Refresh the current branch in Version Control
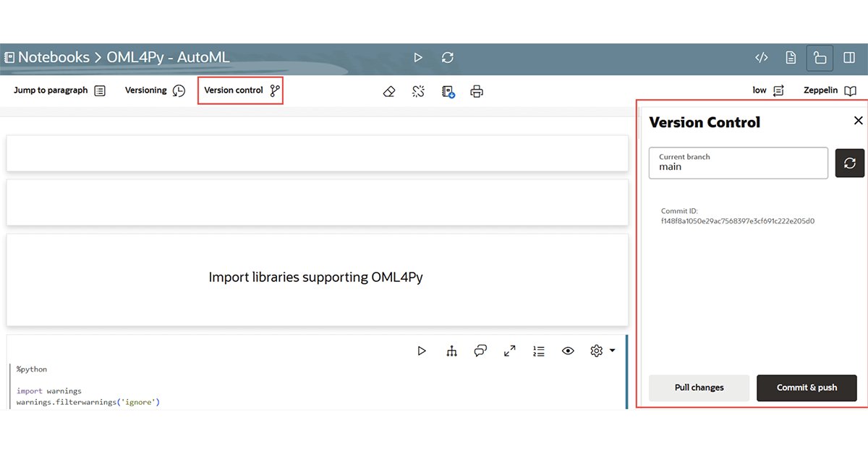Viewport: 868px width, 454px height. point(850,163)
